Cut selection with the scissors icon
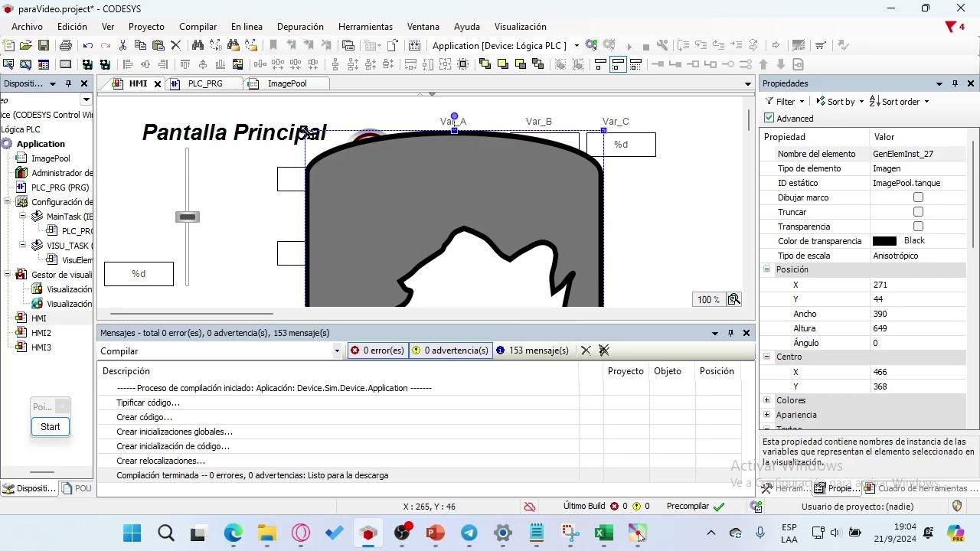Viewport: 980px width, 551px height. (122, 46)
